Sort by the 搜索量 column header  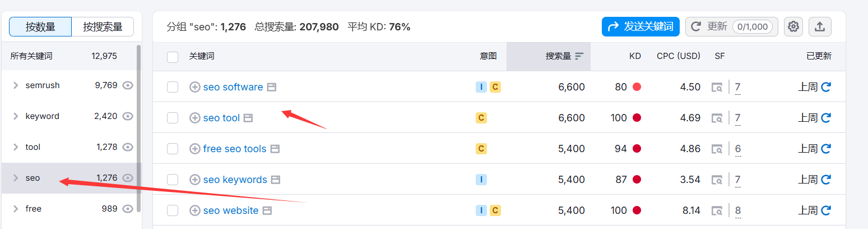click(x=558, y=56)
